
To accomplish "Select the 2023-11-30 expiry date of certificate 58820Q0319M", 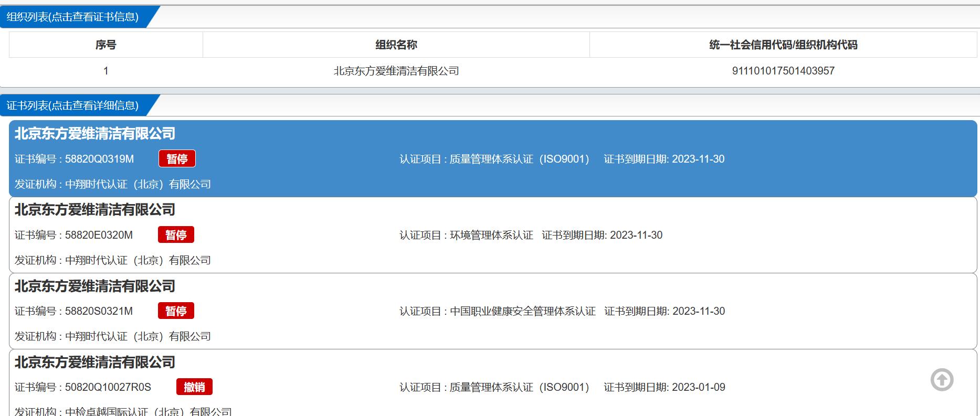I will click(x=698, y=159).
